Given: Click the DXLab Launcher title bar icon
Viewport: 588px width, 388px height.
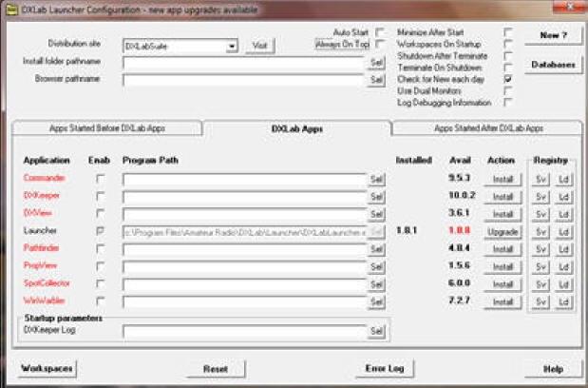Looking at the screenshot, I should (x=11, y=10).
